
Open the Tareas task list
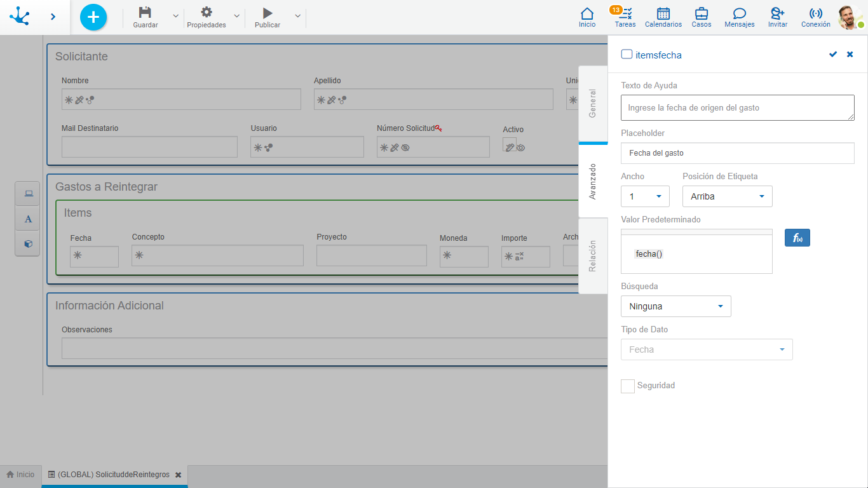coord(625,17)
